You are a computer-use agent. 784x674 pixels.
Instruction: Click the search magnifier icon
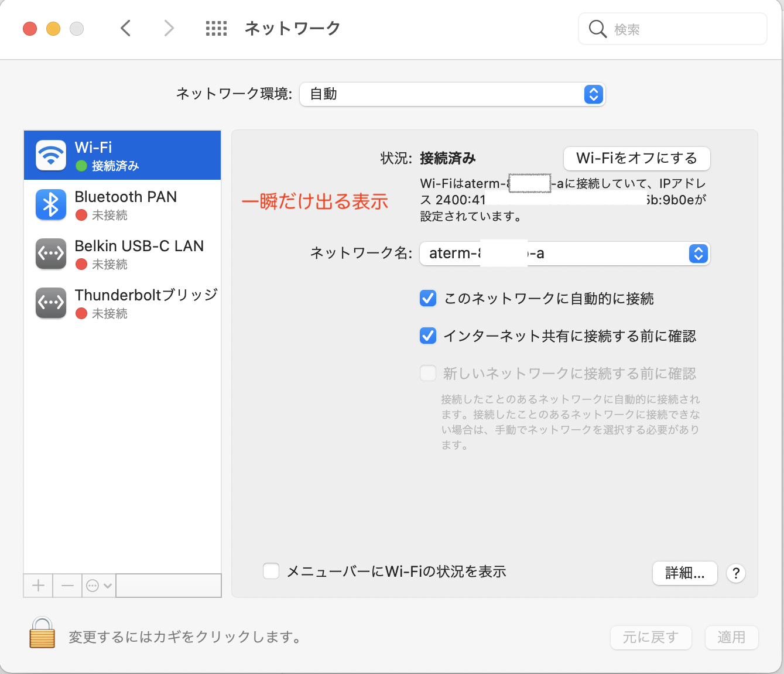point(597,29)
